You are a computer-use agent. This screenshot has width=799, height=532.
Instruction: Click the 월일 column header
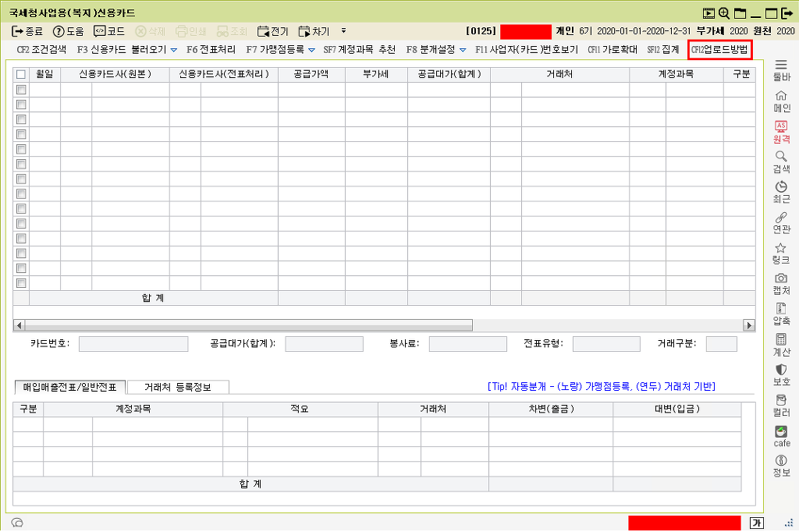(x=44, y=74)
